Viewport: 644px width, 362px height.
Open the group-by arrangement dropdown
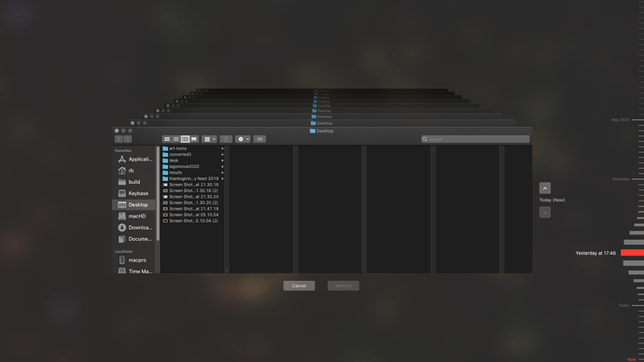209,139
